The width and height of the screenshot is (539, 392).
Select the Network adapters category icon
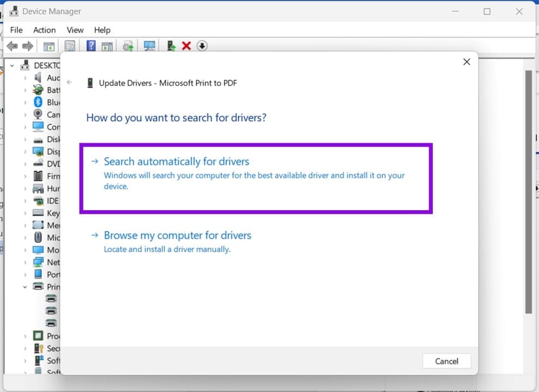point(38,262)
